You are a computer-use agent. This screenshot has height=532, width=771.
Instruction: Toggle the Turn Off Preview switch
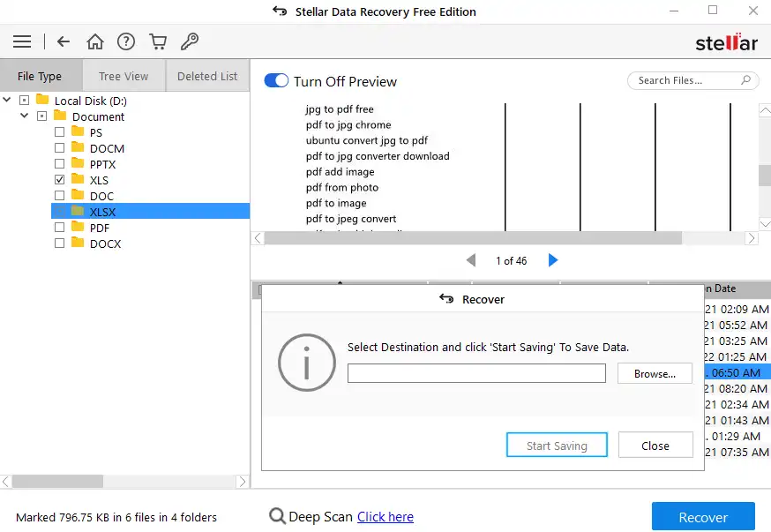click(276, 80)
